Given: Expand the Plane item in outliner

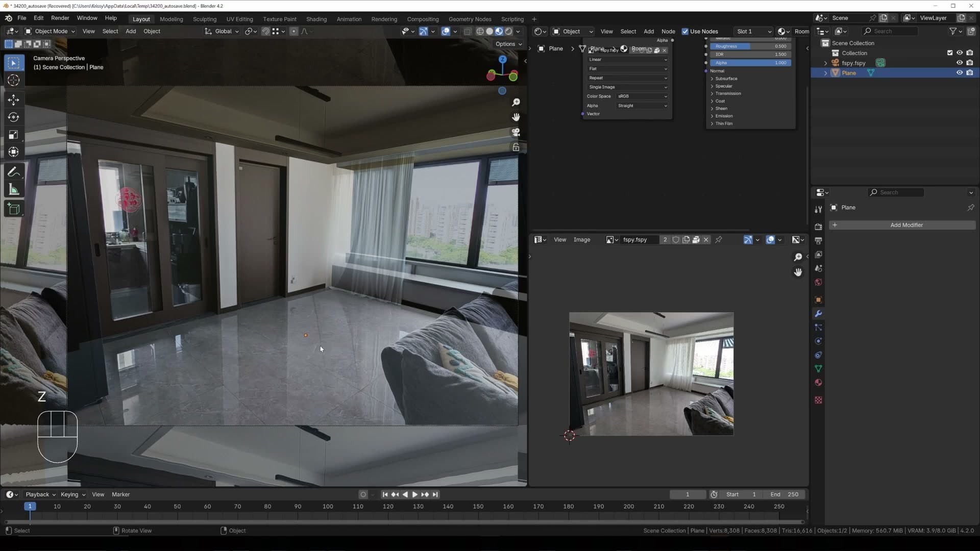Looking at the screenshot, I should pos(825,73).
